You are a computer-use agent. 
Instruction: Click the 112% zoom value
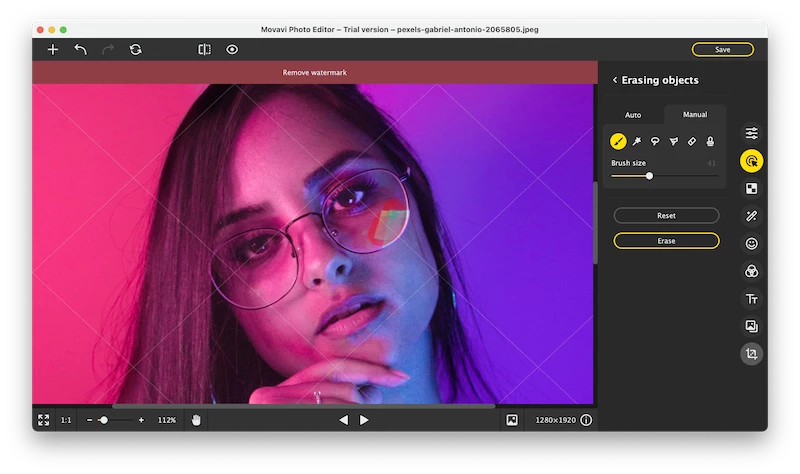coord(167,420)
